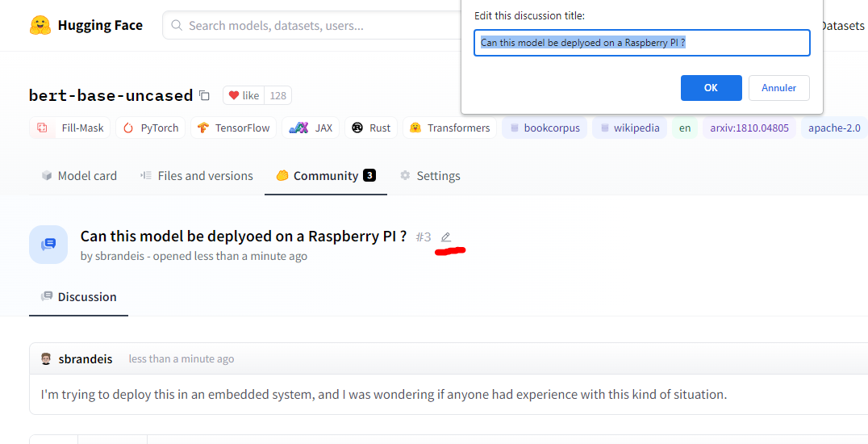Select the Fill-Mask task tag
The image size is (868, 444).
[70, 128]
